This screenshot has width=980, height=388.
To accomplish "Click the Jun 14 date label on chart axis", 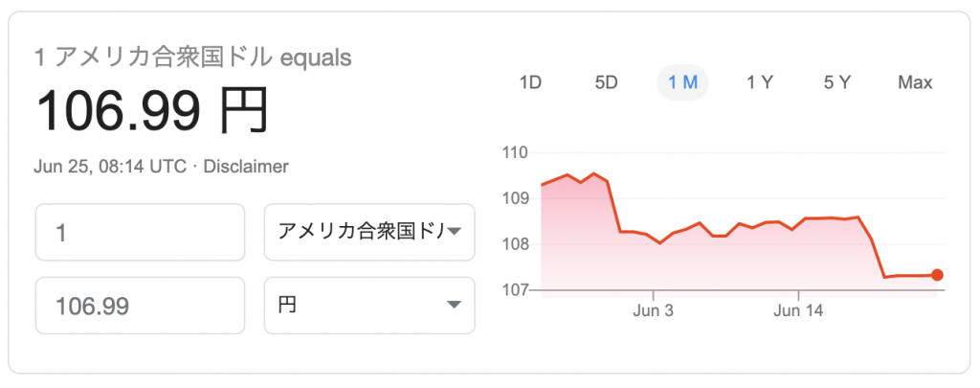I will point(799,309).
